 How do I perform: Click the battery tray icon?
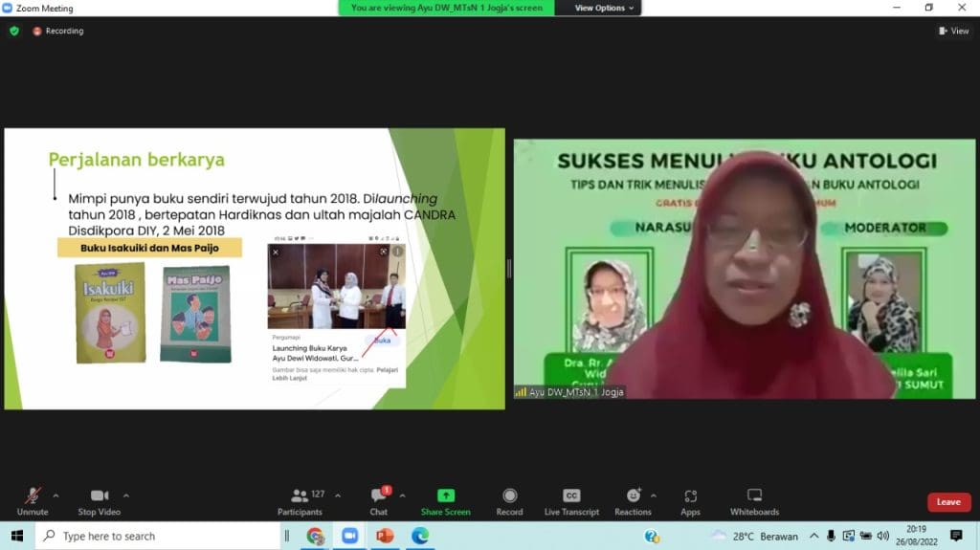click(x=865, y=536)
